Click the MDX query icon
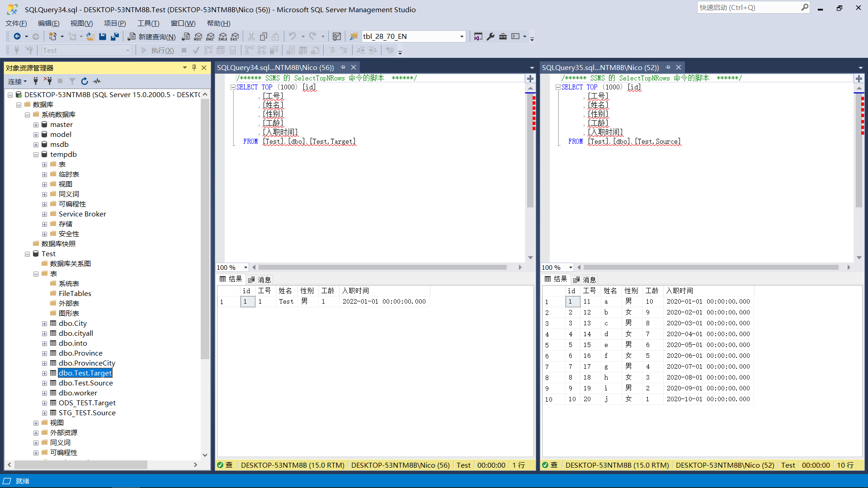Viewport: 868px width, 488px height. click(x=198, y=37)
